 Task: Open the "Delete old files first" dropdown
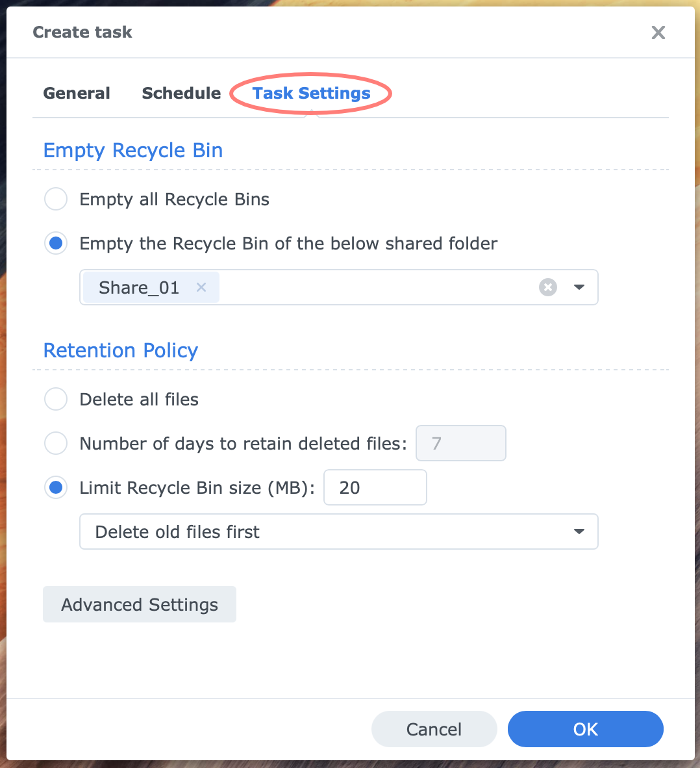coord(338,531)
